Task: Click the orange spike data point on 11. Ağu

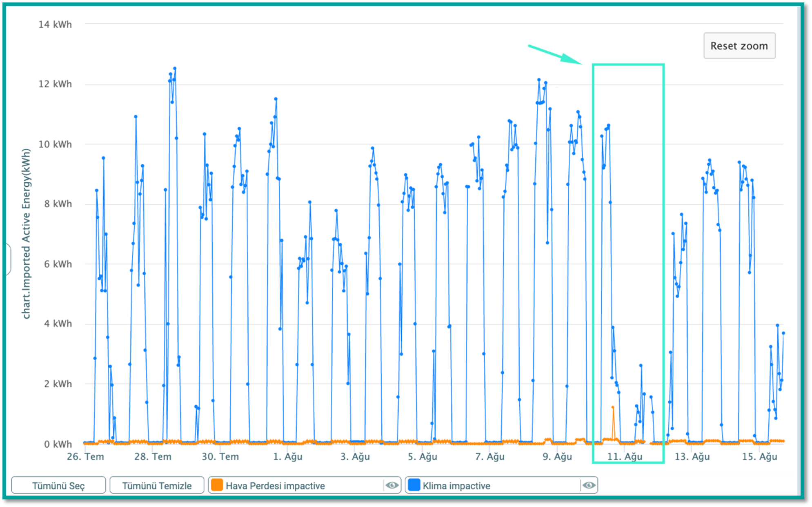Action: (x=613, y=407)
